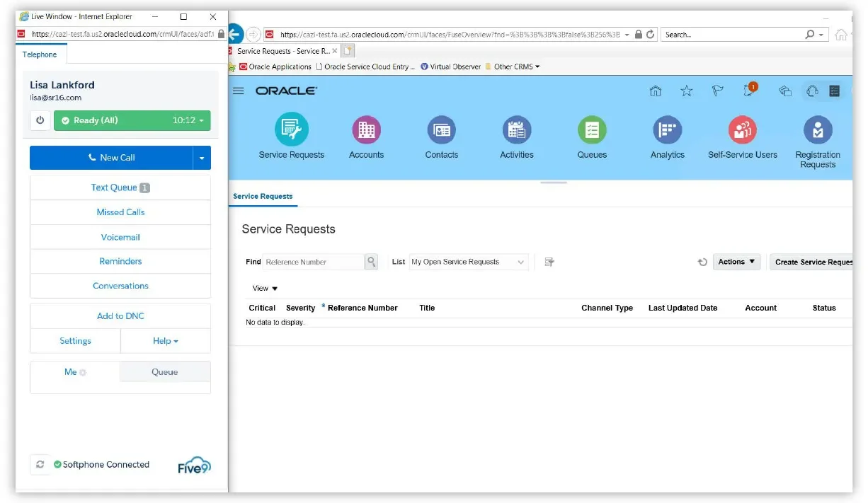Open the Help dropdown in Five9 panel

(166, 341)
